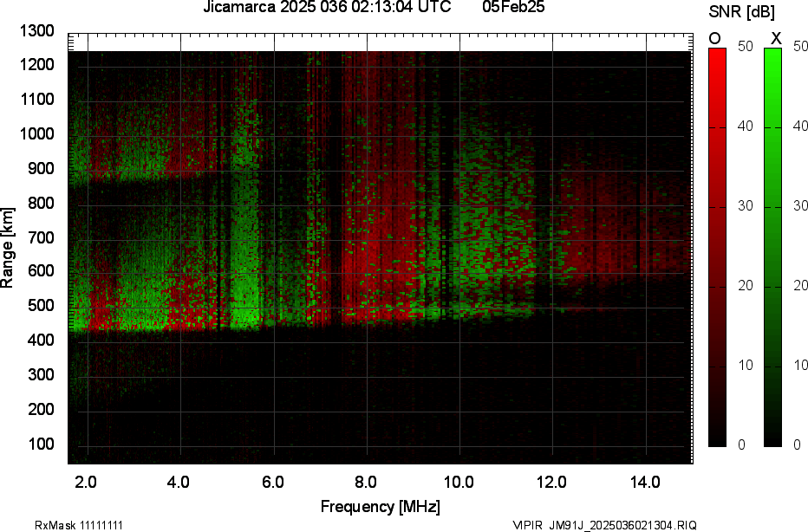The width and height of the screenshot is (808, 532).
Task: Click the 10.0 frequency tick label
Action: pos(459,483)
